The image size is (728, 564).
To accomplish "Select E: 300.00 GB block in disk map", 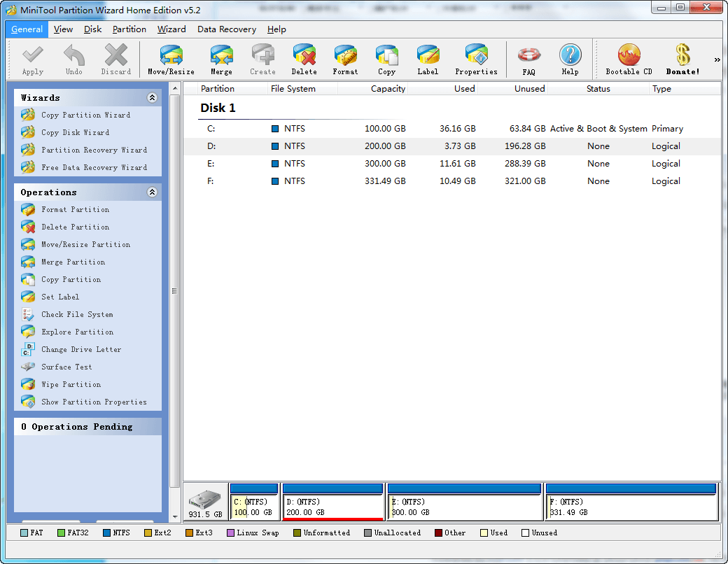I will point(464,502).
